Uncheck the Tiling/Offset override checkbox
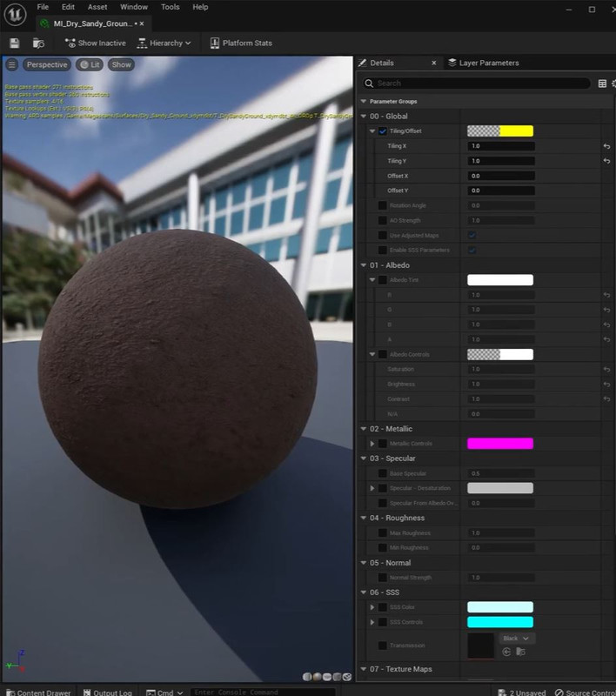The image size is (616, 696). [x=383, y=131]
